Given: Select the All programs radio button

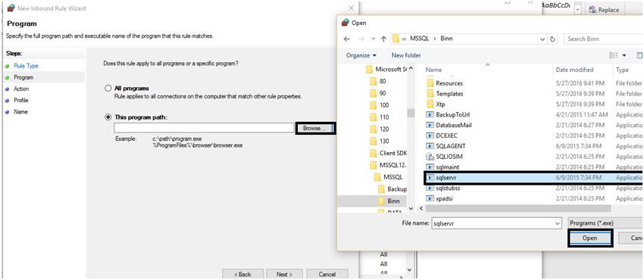Looking at the screenshot, I should coord(108,88).
